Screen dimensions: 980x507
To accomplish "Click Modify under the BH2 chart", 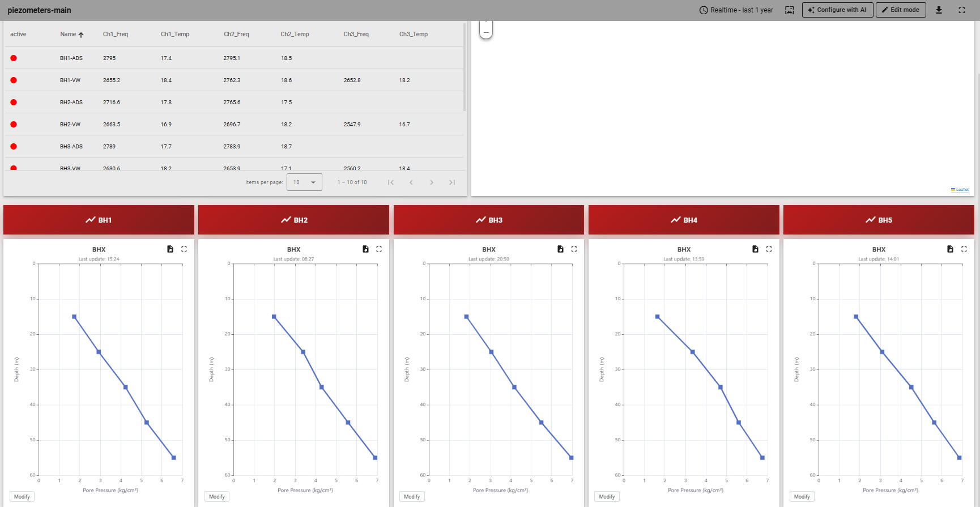I will 217,497.
